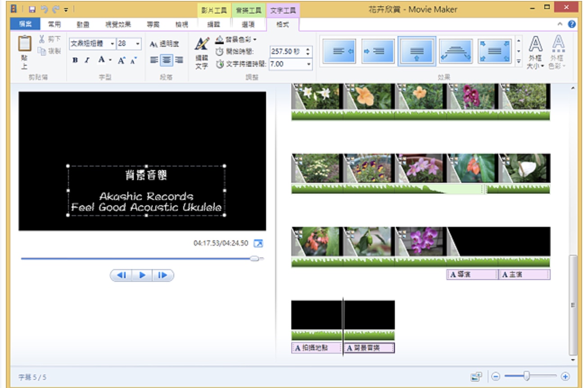The width and height of the screenshot is (588, 388).
Task: Shrink the caption font size
Action: [x=133, y=60]
